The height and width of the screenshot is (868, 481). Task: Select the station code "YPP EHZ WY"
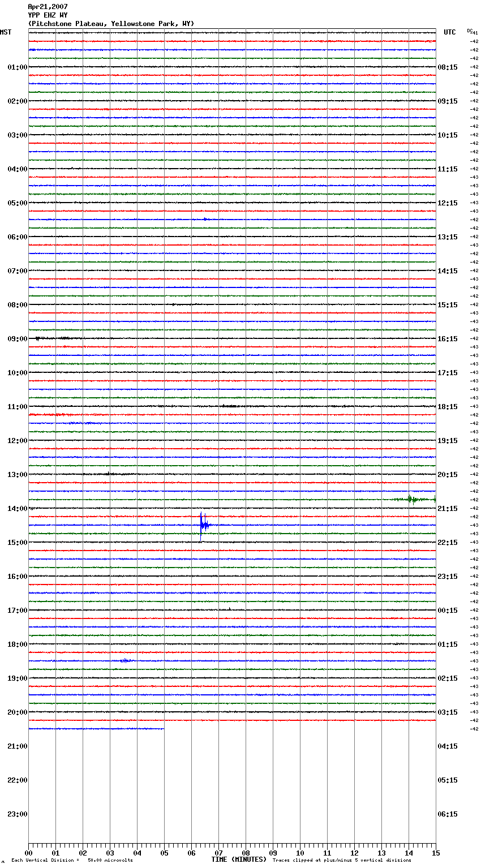point(48,15)
